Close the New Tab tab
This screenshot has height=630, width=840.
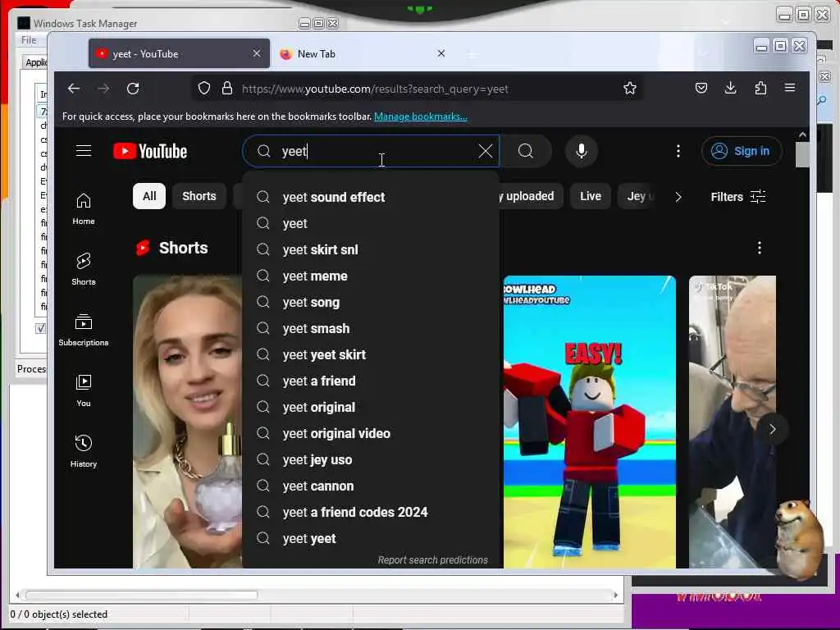(x=441, y=53)
